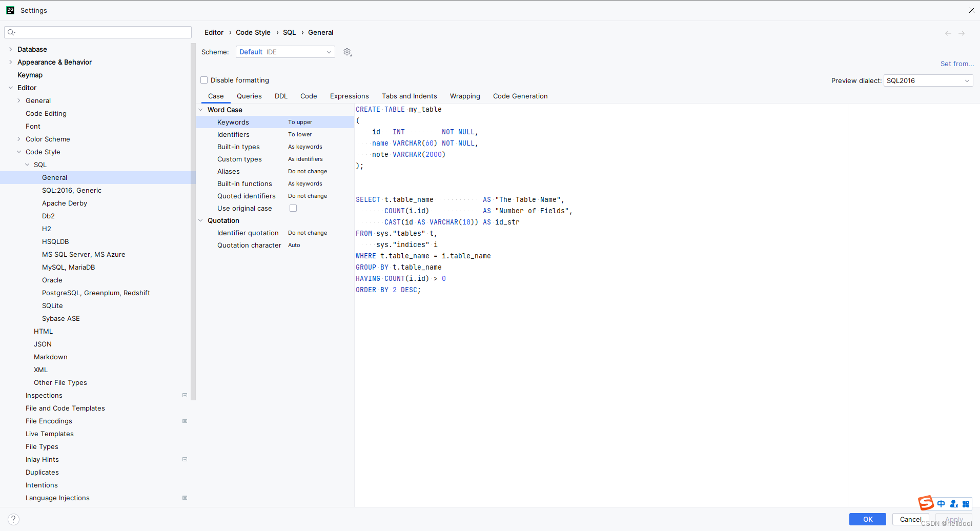
Task: Click the project-level icon beside Language Injections
Action: click(185, 498)
